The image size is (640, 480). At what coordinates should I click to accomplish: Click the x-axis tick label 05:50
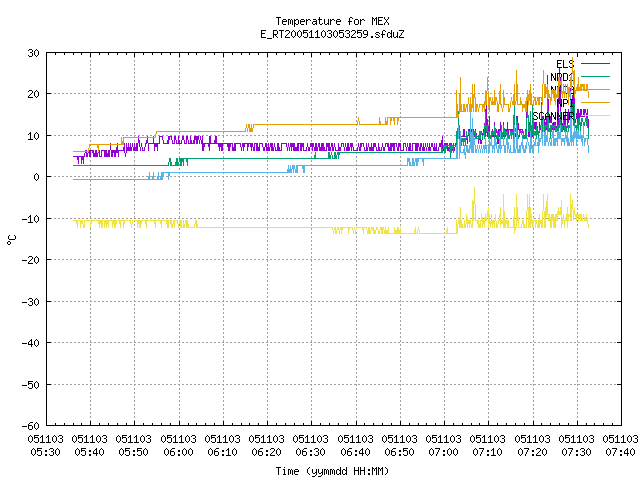point(133,452)
